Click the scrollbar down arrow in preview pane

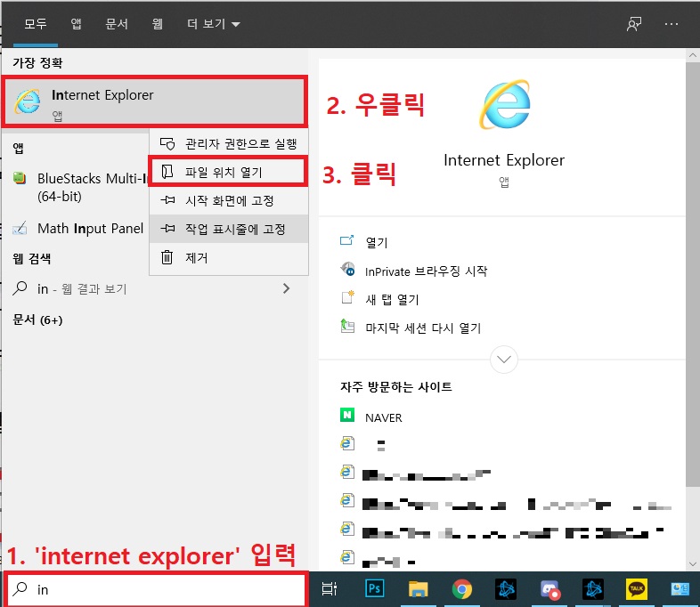tap(692, 564)
